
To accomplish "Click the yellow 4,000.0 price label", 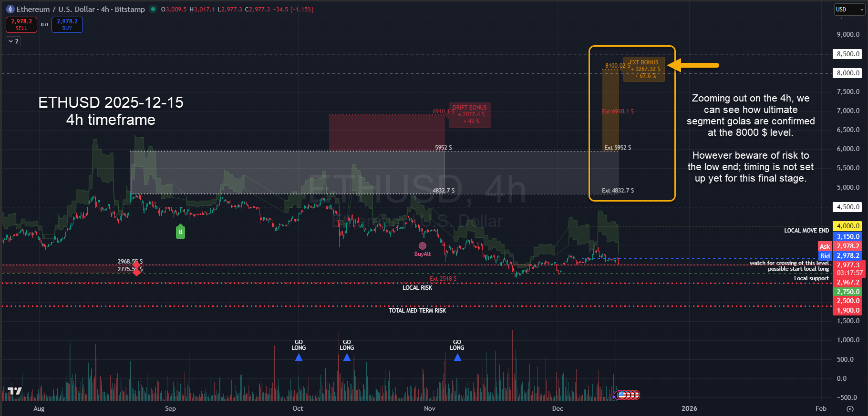I will pyautogui.click(x=847, y=226).
